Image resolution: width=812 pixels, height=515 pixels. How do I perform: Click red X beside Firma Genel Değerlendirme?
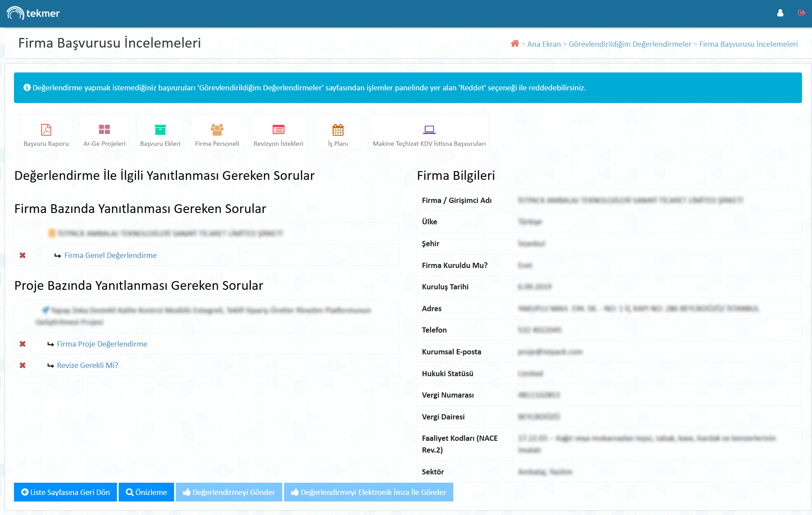pyautogui.click(x=23, y=255)
